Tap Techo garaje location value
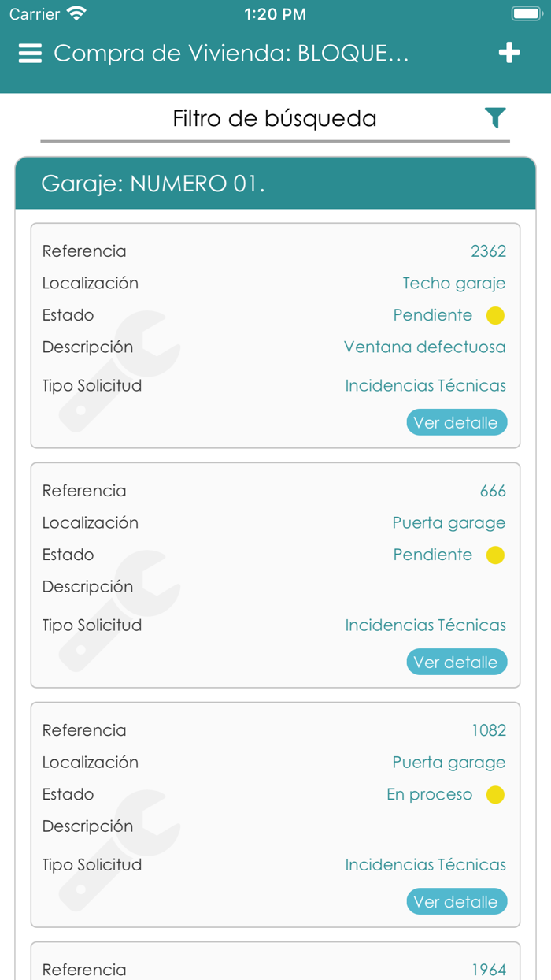The image size is (551, 980). pos(453,284)
